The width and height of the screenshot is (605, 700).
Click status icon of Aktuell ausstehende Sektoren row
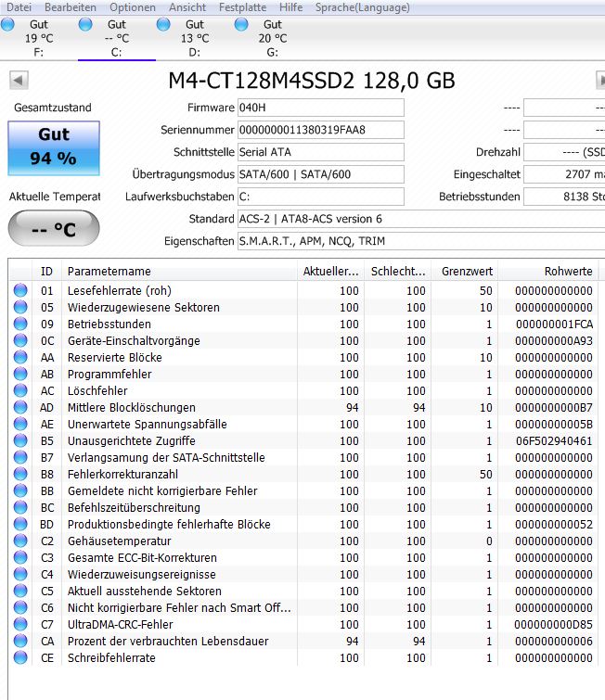[x=20, y=591]
